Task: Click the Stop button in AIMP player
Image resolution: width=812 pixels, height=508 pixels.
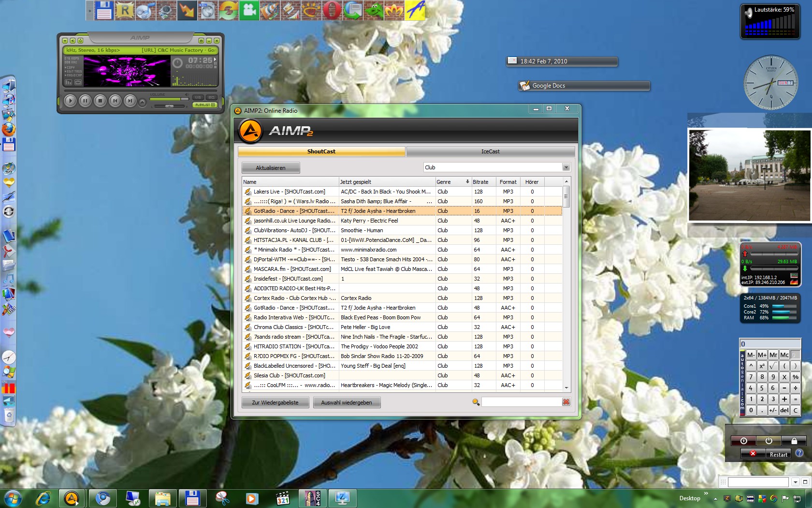Action: 100,101
